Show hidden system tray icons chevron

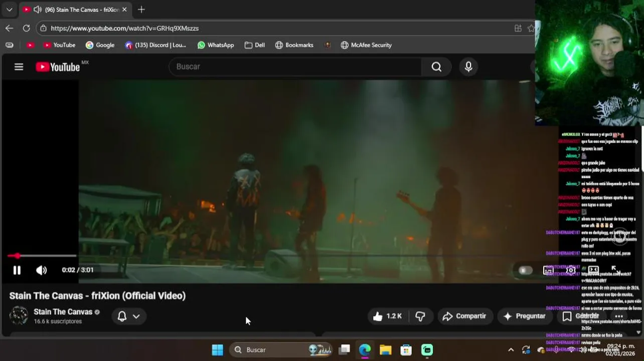point(511,350)
